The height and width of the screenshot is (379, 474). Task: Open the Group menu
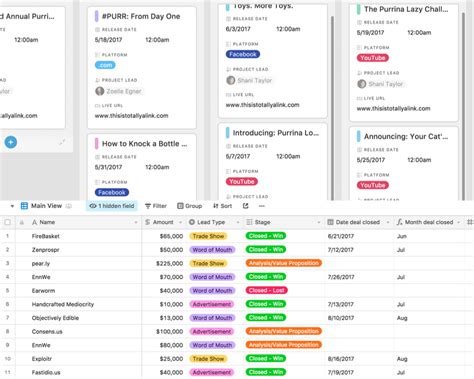189,206
